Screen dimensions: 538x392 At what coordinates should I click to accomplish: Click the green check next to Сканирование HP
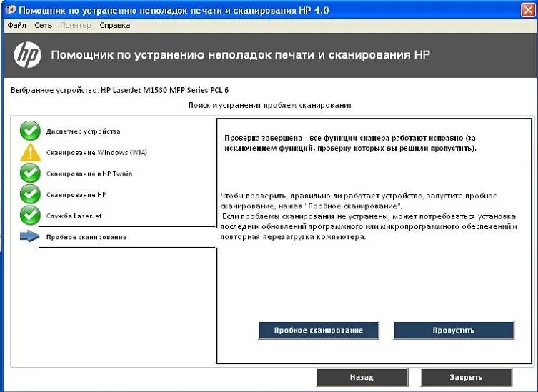30,194
